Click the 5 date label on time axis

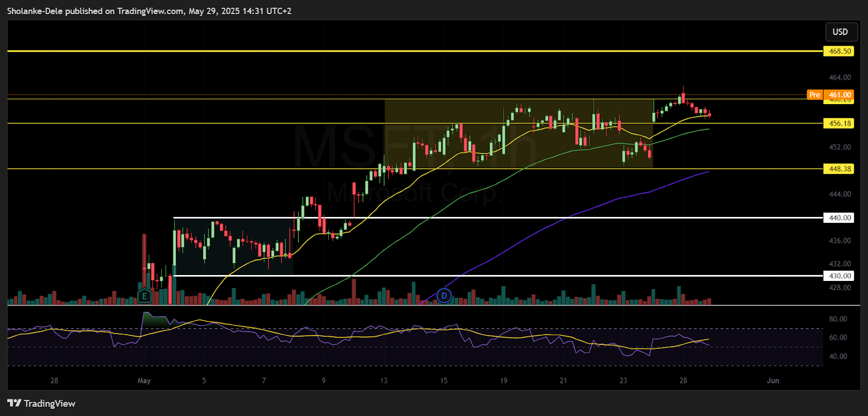[204, 380]
